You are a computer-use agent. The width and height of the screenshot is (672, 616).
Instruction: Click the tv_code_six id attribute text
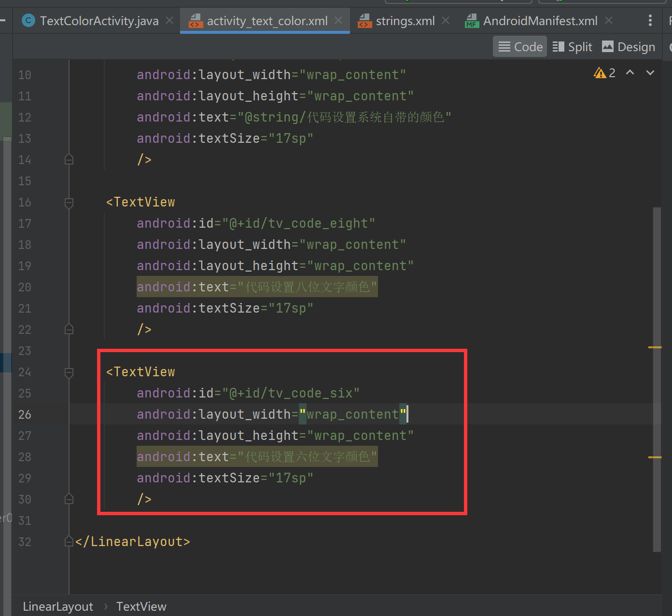coord(248,393)
